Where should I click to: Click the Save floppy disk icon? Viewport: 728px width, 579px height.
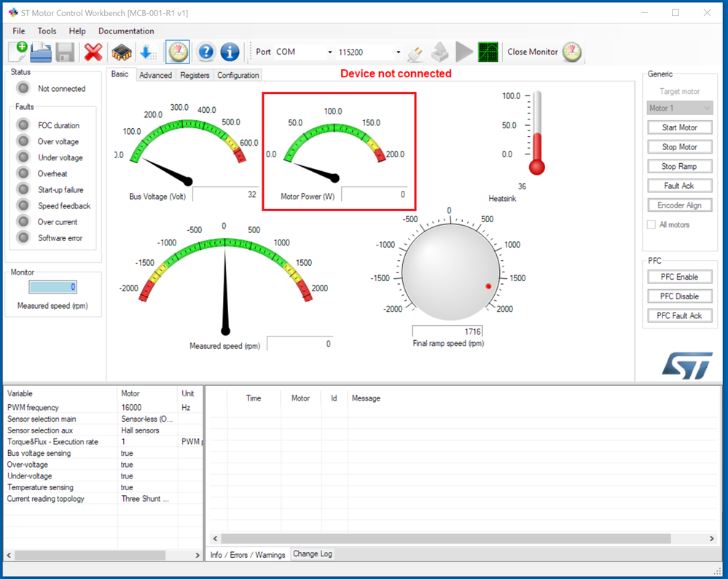click(65, 52)
